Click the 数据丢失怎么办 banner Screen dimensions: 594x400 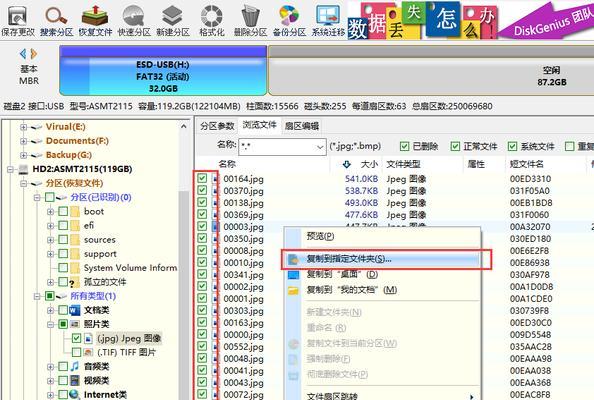click(x=422, y=20)
